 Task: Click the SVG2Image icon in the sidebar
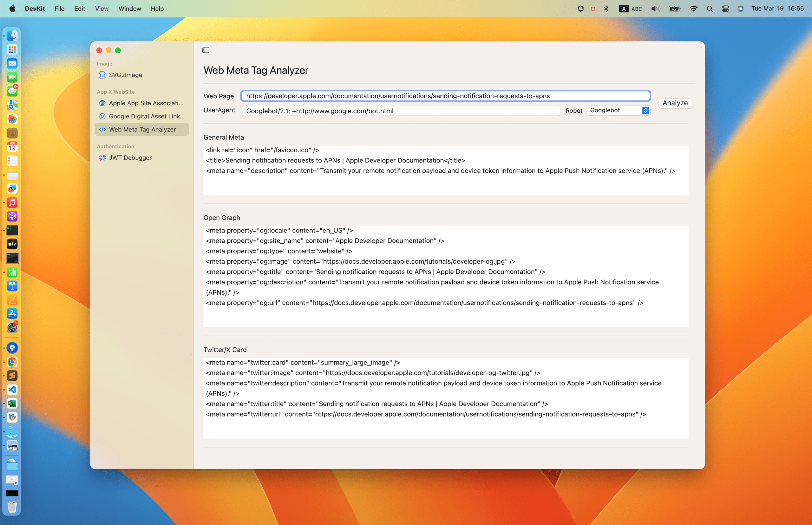(x=102, y=75)
